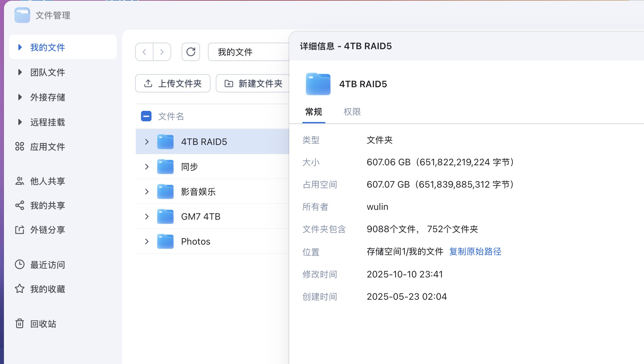Viewport: 644px width, 364px height.
Task: Open 外链分享 external share links
Action: click(47, 230)
